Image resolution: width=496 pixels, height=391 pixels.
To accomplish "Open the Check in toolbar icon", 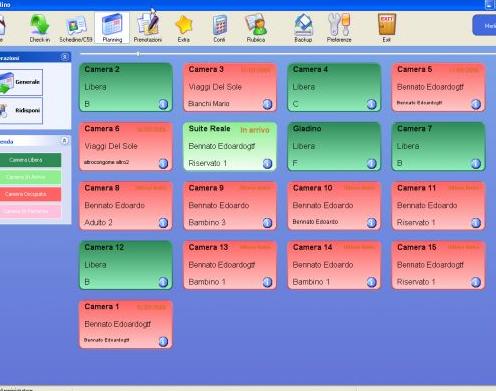I will pyautogui.click(x=40, y=28).
